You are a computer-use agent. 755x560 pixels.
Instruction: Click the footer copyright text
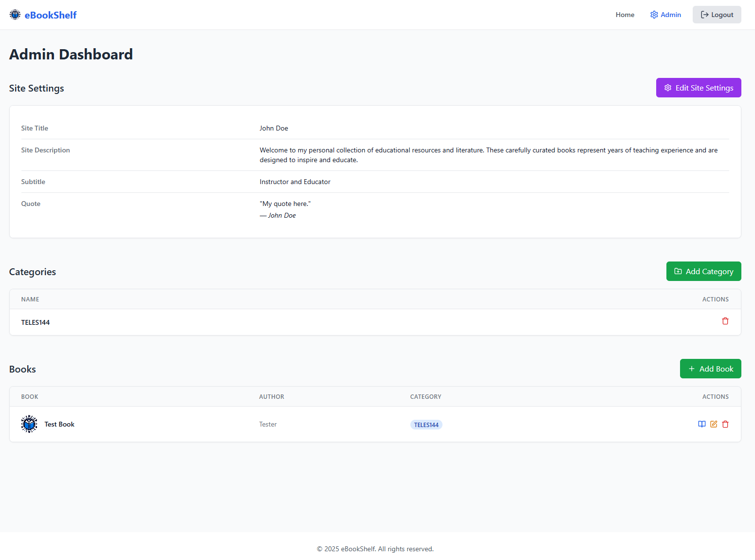(x=375, y=549)
